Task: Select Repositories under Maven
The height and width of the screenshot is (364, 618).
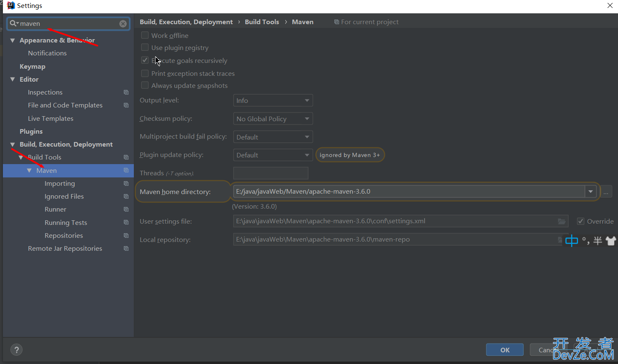Action: pos(64,236)
